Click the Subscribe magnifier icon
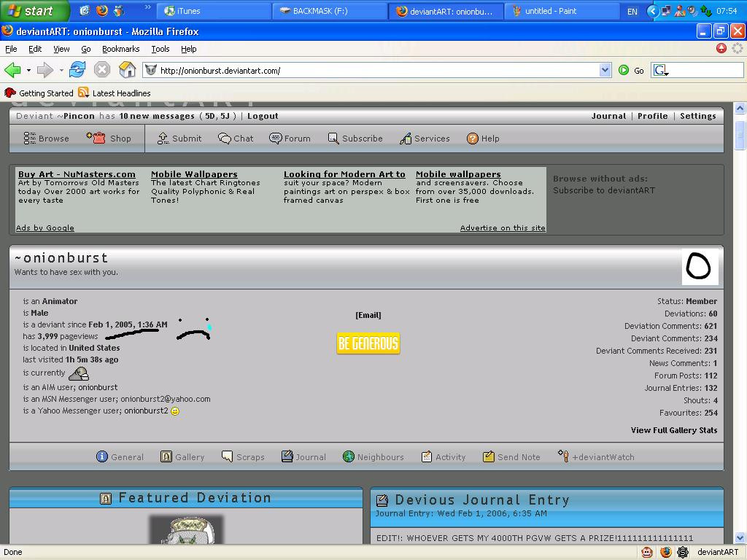This screenshot has height=560, width=747. pyautogui.click(x=333, y=138)
